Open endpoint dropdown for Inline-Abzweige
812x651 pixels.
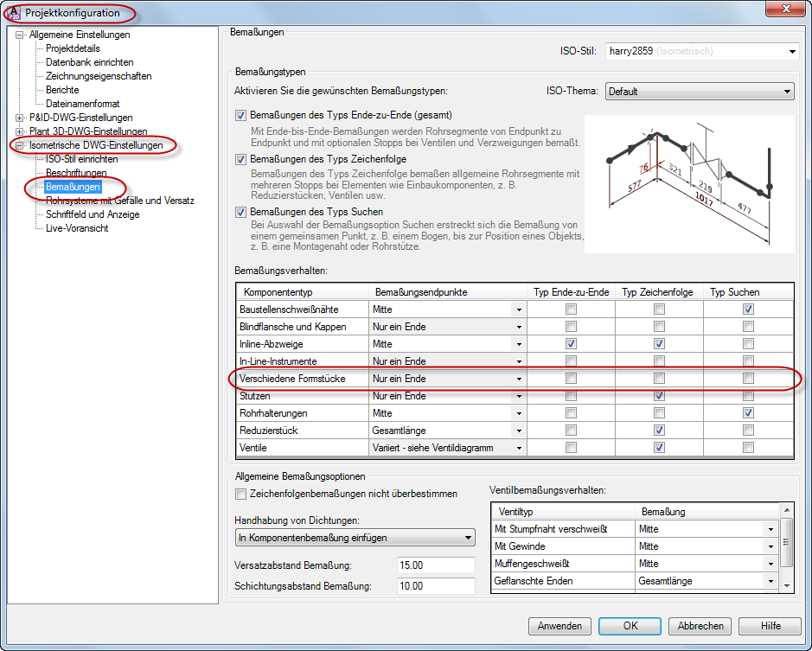coord(518,344)
